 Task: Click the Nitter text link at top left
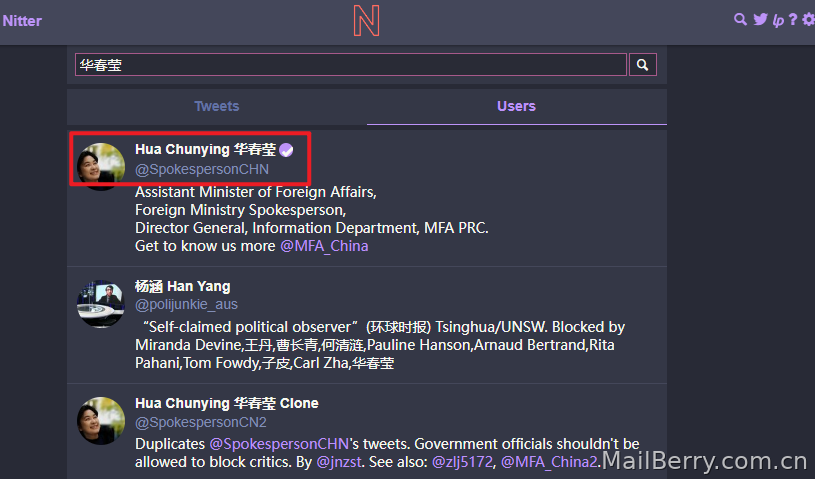click(x=22, y=21)
